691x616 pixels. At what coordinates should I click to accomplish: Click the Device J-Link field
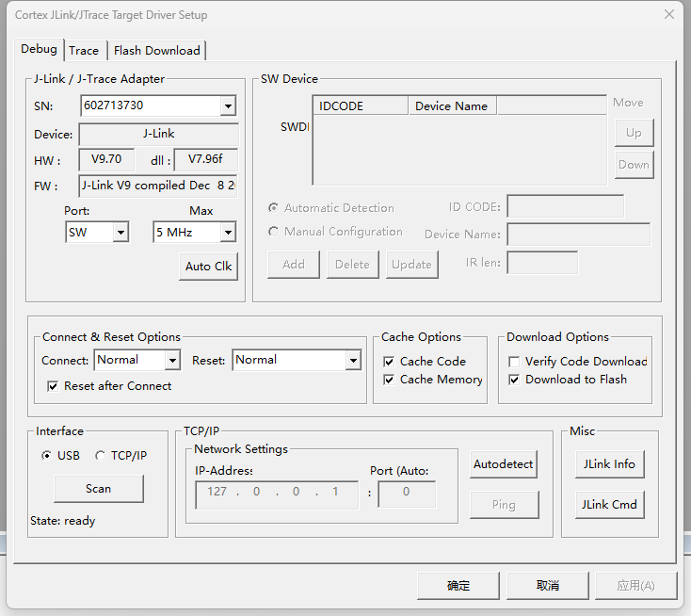(159, 134)
